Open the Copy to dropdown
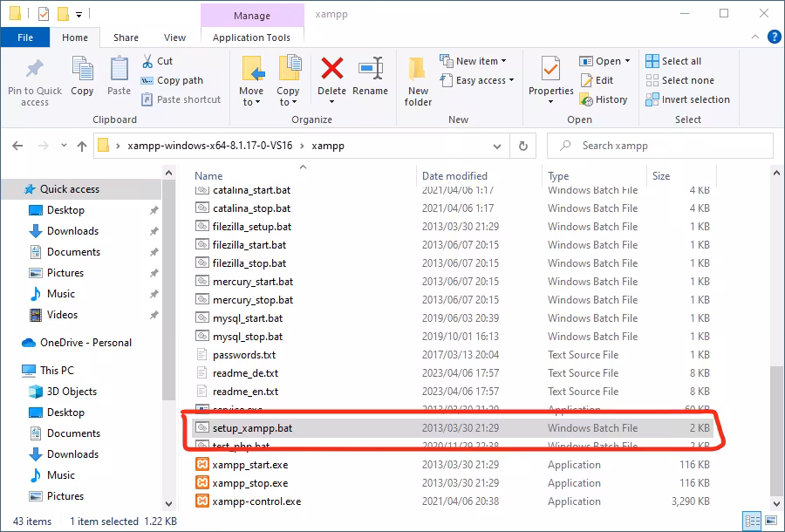 click(x=288, y=102)
